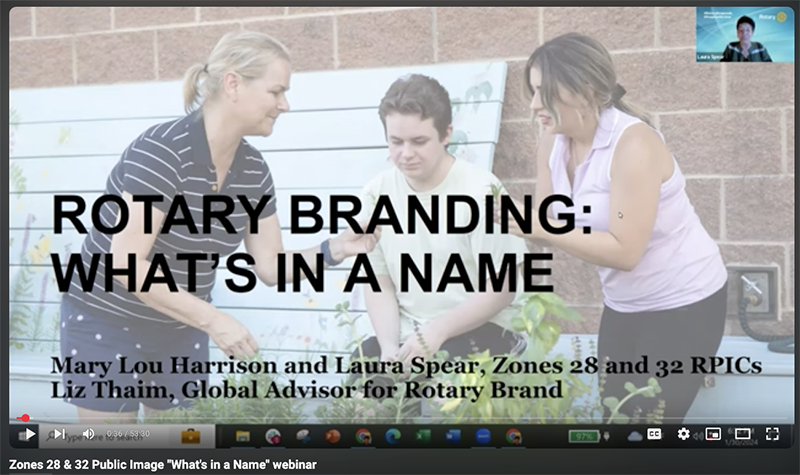The width and height of the screenshot is (800, 475).
Task: Click the cloud icon in the recorded system tray
Action: coord(635,436)
